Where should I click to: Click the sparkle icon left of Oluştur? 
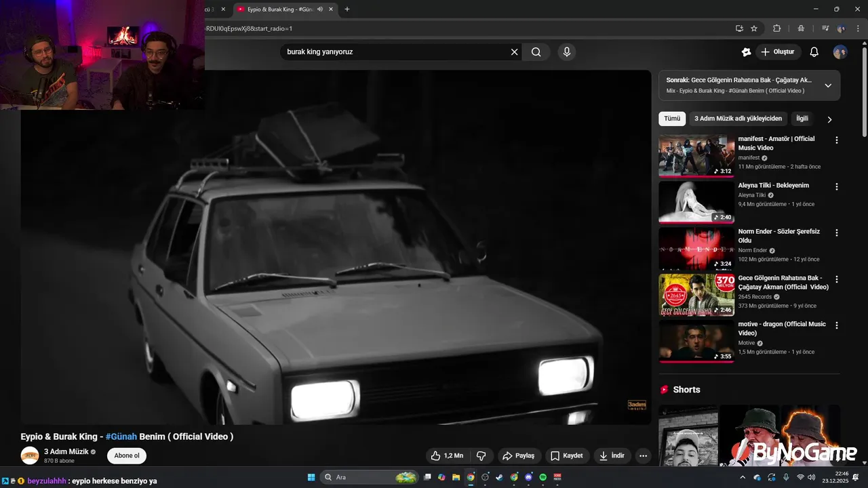click(746, 52)
